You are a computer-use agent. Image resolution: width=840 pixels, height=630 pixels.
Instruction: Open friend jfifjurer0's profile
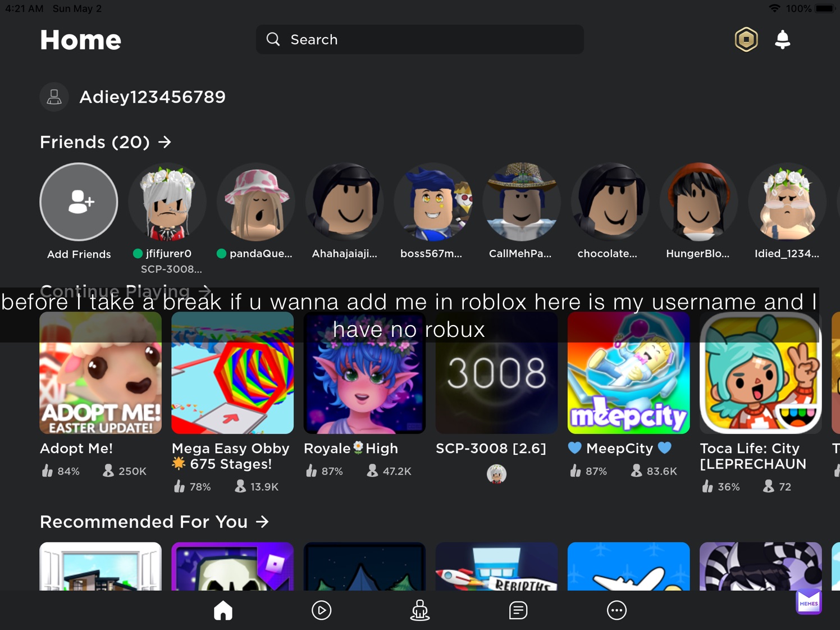tap(167, 202)
